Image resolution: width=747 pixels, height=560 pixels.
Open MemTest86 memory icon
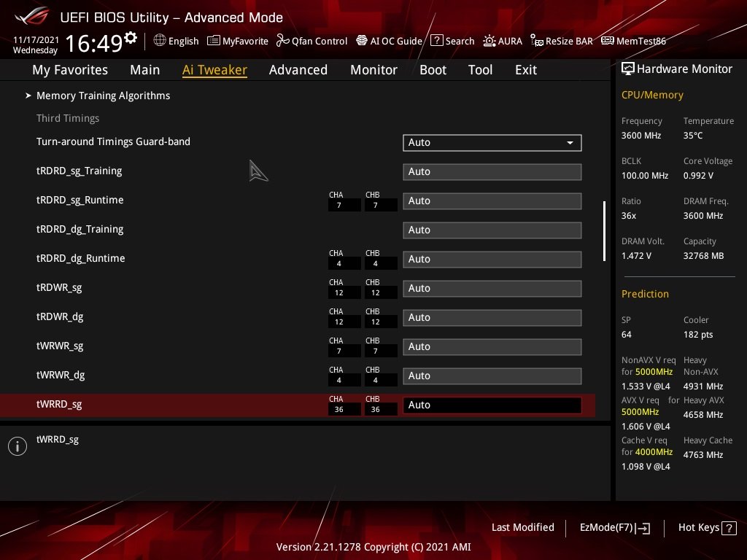(x=608, y=41)
